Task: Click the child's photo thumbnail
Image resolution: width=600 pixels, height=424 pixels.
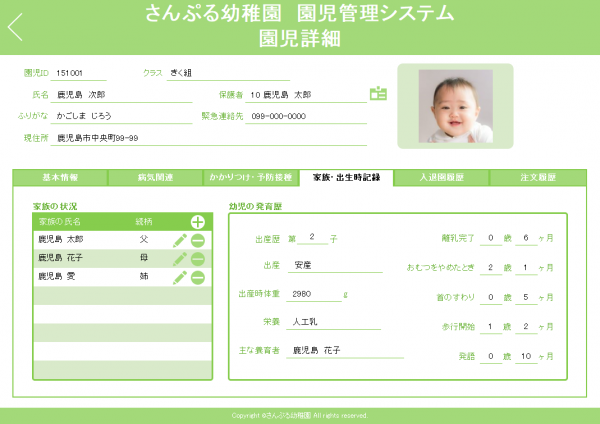Action: coord(455,106)
